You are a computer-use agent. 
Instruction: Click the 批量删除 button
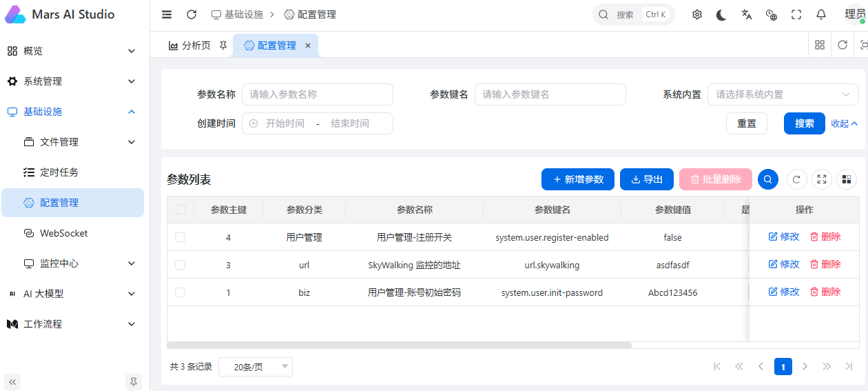(715, 179)
